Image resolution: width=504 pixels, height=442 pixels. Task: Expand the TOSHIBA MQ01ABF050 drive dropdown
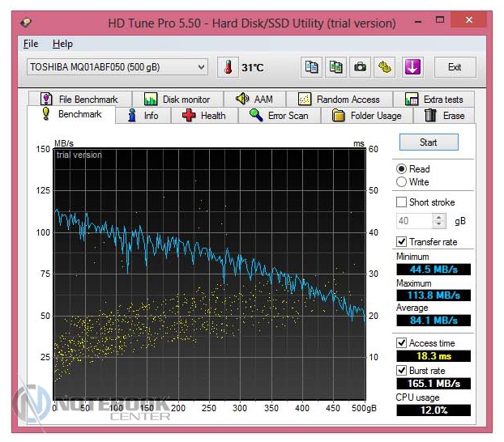pyautogui.click(x=201, y=66)
